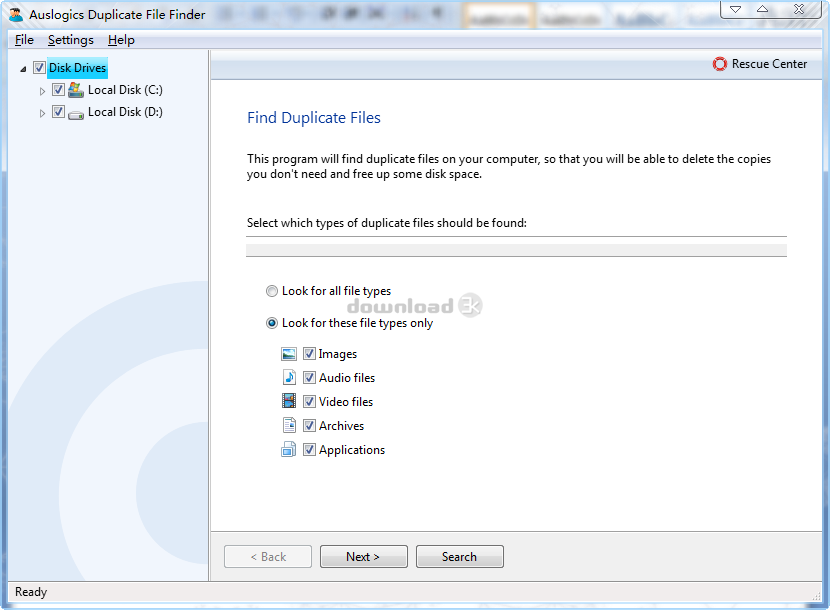Select the Local Disk (D:) tree label
The width and height of the screenshot is (830, 610).
pyautogui.click(x=125, y=112)
